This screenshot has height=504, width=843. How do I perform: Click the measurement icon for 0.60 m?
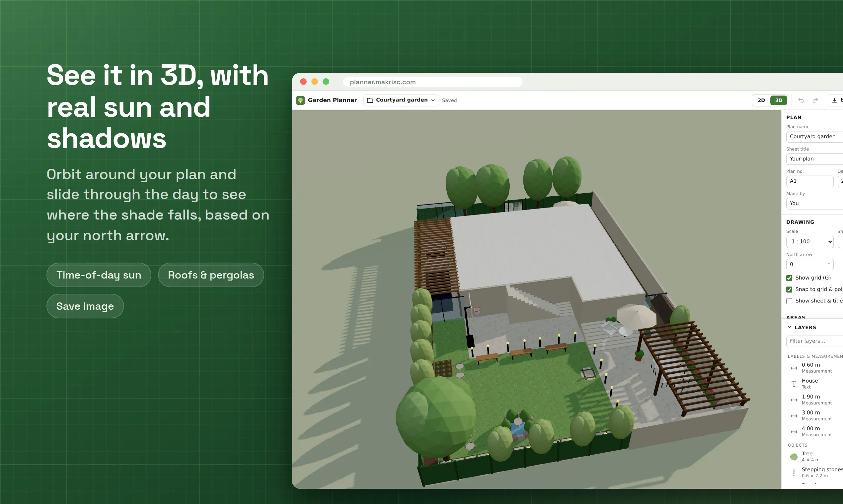[794, 368]
